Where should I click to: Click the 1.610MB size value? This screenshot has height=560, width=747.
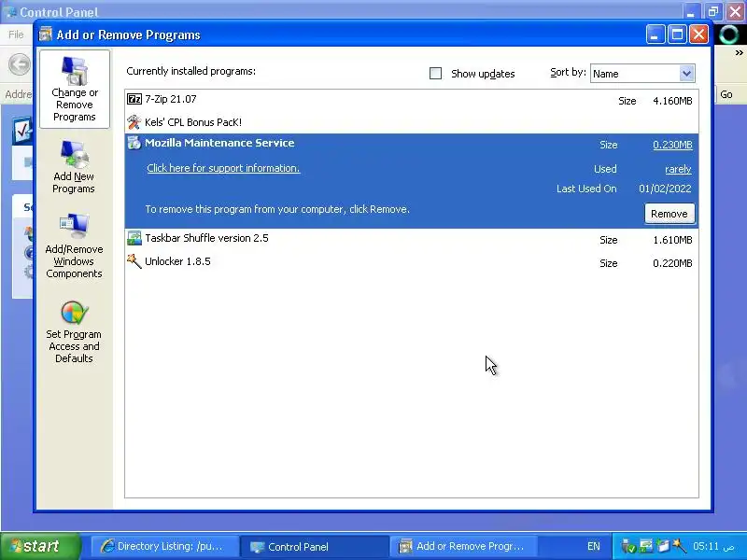coord(672,240)
